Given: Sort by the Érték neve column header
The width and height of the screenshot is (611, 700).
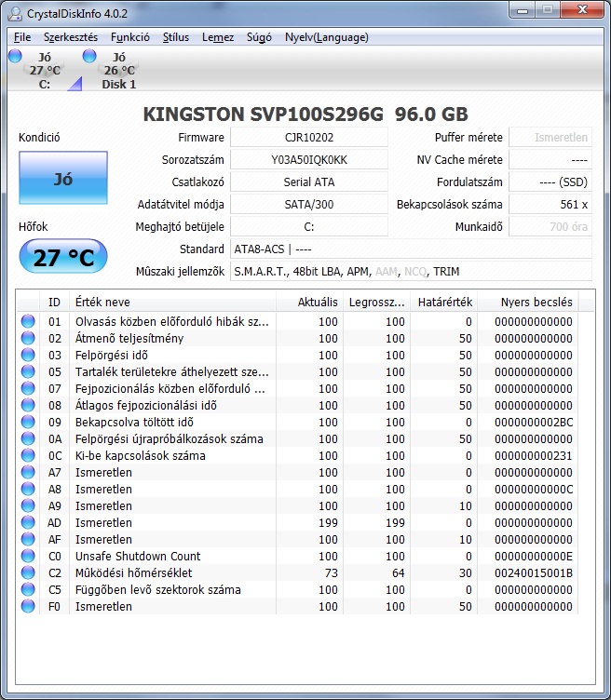Looking at the screenshot, I should coord(172,302).
